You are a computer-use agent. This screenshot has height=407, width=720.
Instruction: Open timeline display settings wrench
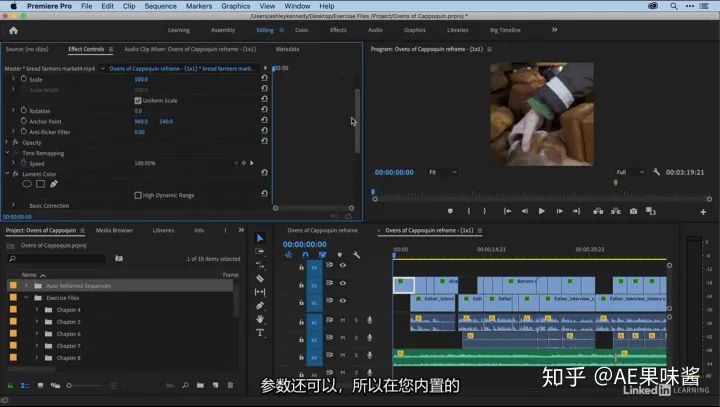pyautogui.click(x=356, y=255)
